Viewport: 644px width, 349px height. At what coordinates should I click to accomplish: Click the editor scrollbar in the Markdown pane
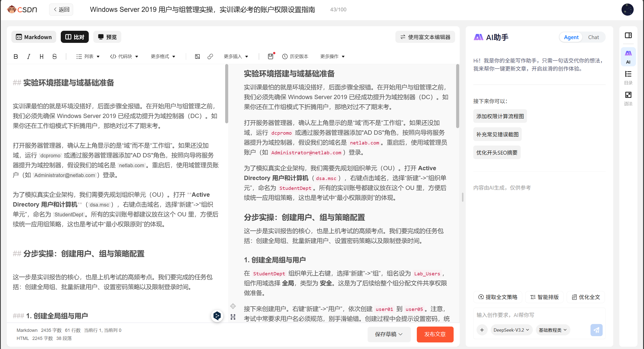tap(227, 94)
